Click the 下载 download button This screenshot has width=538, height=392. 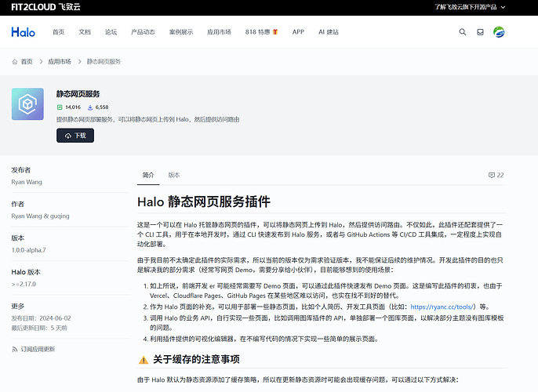[x=75, y=136]
